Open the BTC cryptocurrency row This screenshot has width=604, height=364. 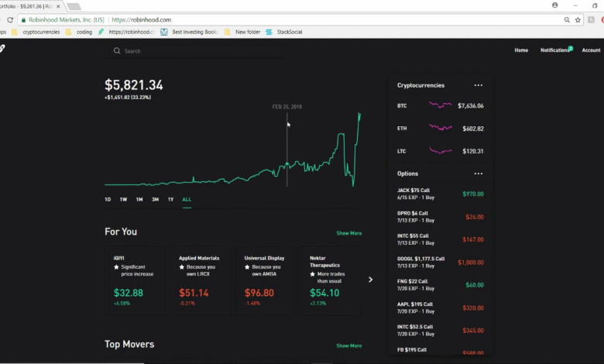(441, 105)
